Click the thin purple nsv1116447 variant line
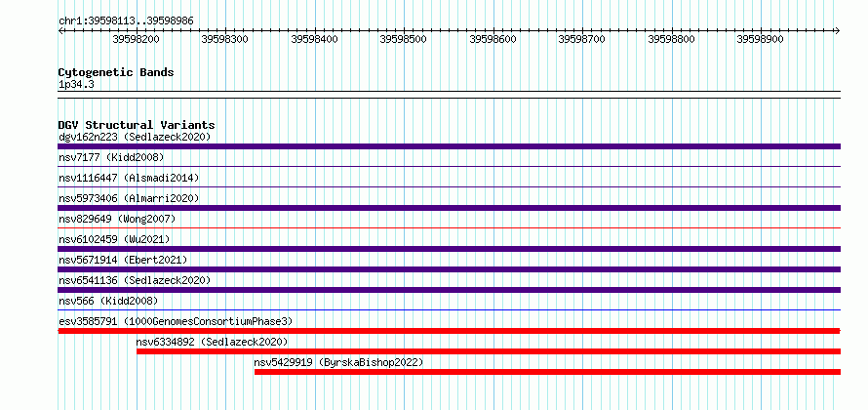Viewport: 868px width, 410px height. pos(449,186)
